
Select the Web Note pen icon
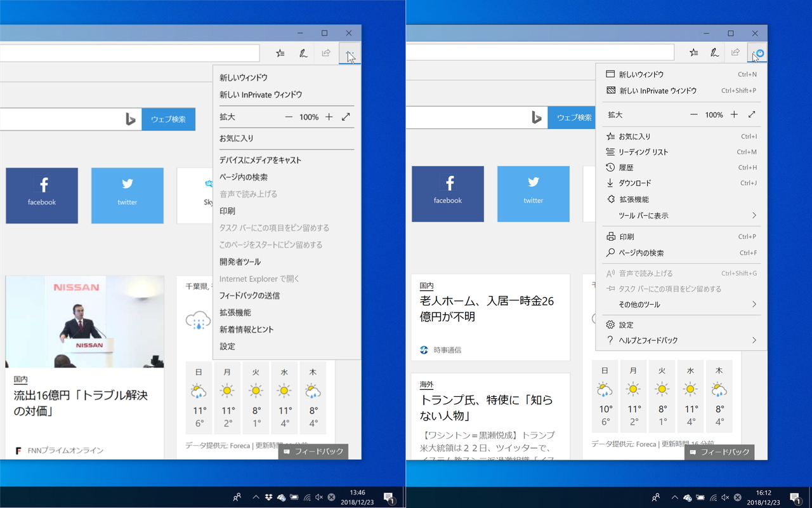point(303,53)
